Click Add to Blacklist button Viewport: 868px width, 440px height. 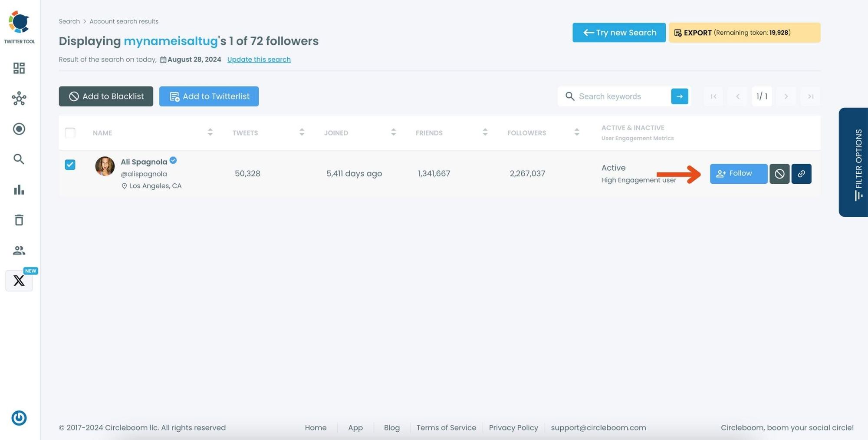click(106, 96)
